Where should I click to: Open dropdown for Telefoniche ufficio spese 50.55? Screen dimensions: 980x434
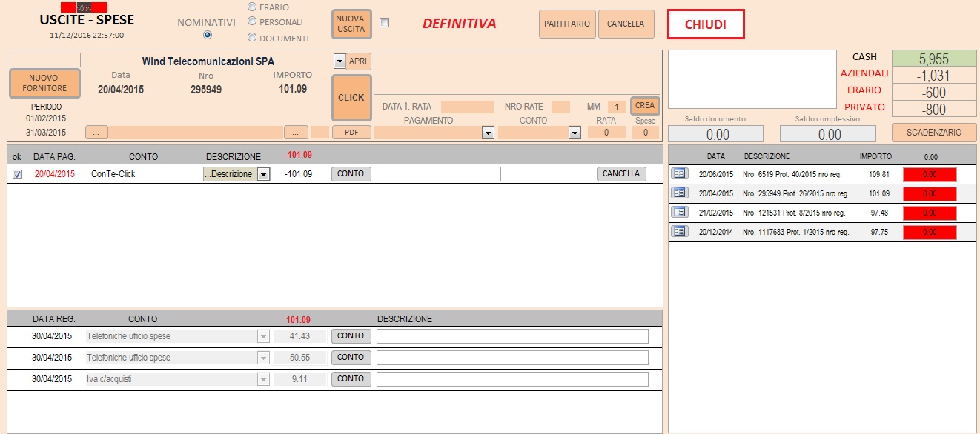pos(262,358)
